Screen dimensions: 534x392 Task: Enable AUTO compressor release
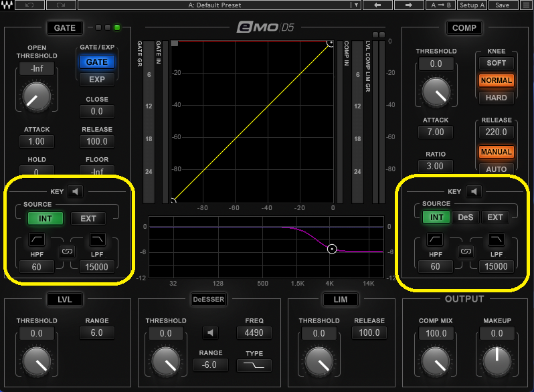pyautogui.click(x=496, y=169)
